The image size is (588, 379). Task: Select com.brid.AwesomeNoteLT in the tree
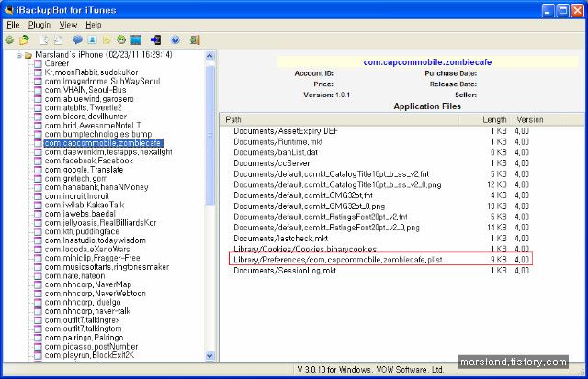click(93, 126)
